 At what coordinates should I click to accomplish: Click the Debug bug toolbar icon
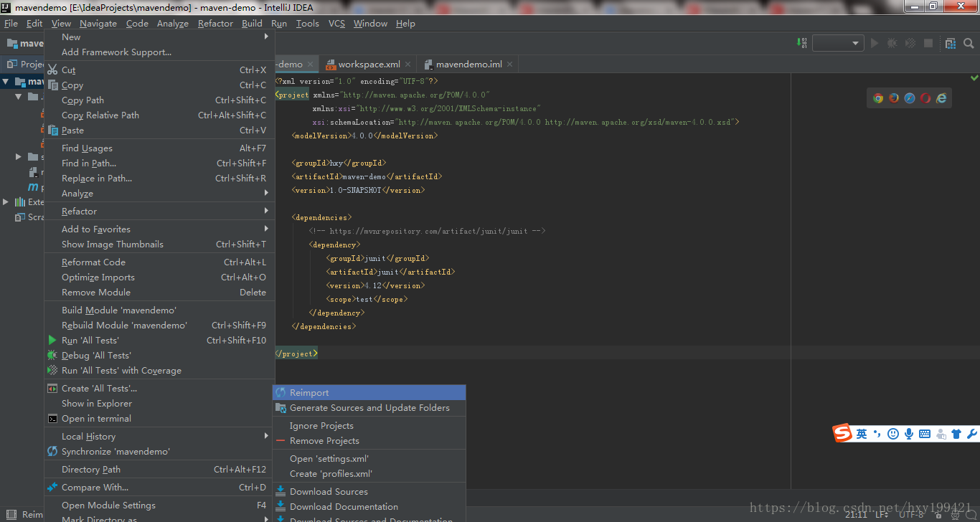point(892,43)
